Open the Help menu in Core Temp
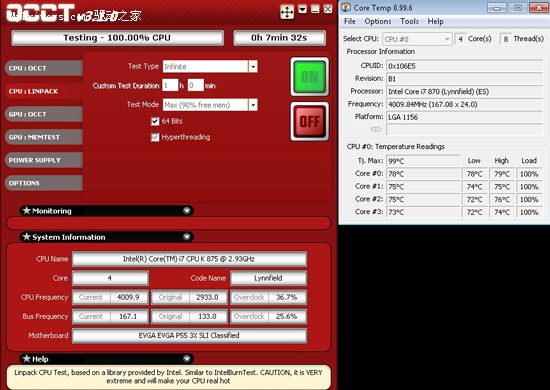550x390 pixels. coord(435,21)
